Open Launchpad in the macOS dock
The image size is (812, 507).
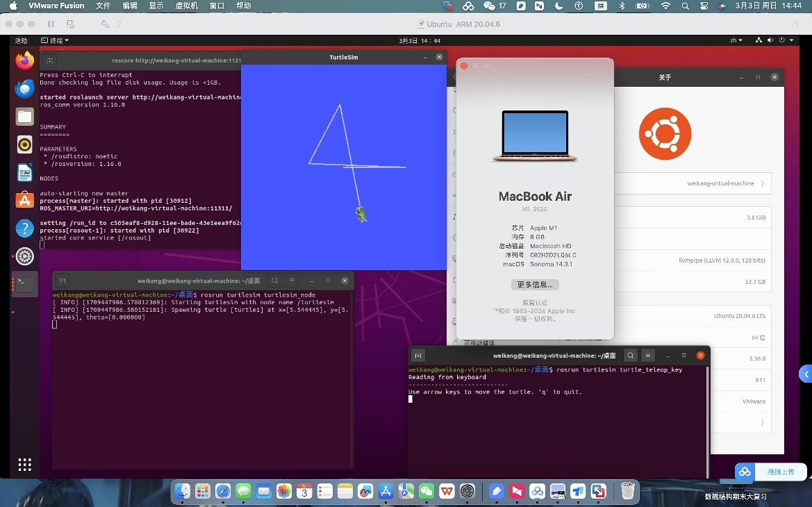tap(203, 490)
